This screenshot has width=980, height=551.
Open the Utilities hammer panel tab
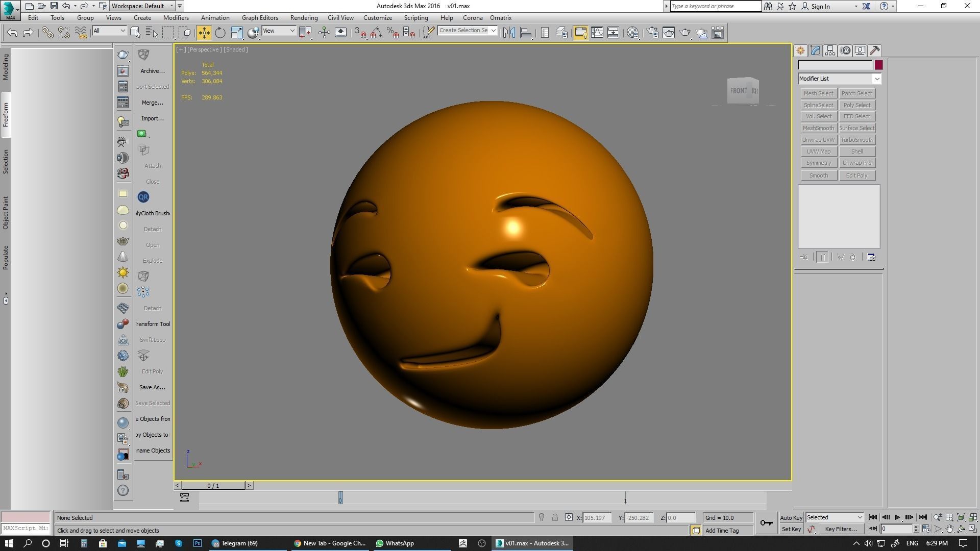pos(875,51)
